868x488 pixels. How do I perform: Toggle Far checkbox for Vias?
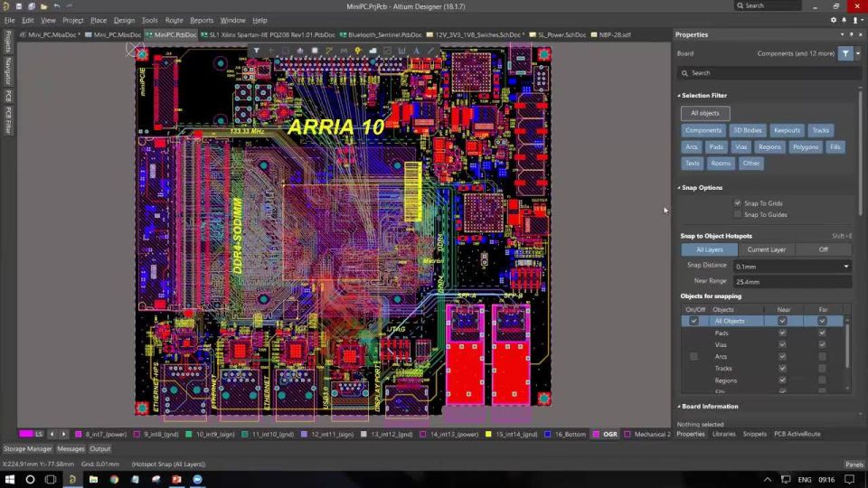(x=822, y=344)
